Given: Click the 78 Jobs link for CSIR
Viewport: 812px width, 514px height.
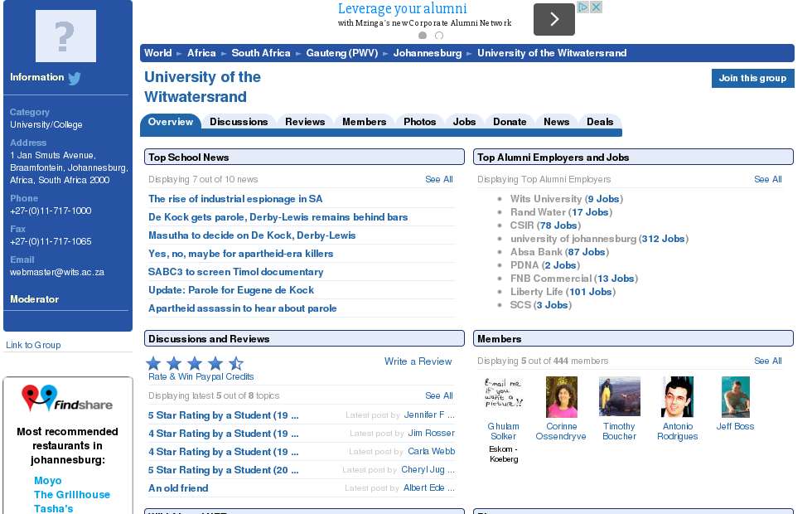Looking at the screenshot, I should [558, 225].
